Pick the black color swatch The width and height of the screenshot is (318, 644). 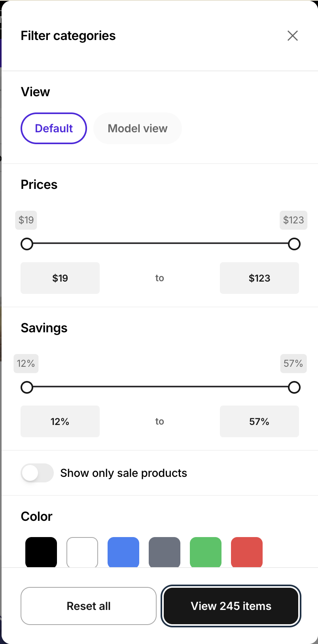[41, 552]
